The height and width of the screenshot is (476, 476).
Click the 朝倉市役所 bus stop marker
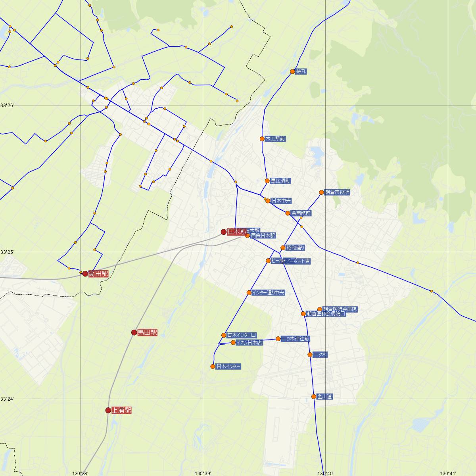[322, 192]
